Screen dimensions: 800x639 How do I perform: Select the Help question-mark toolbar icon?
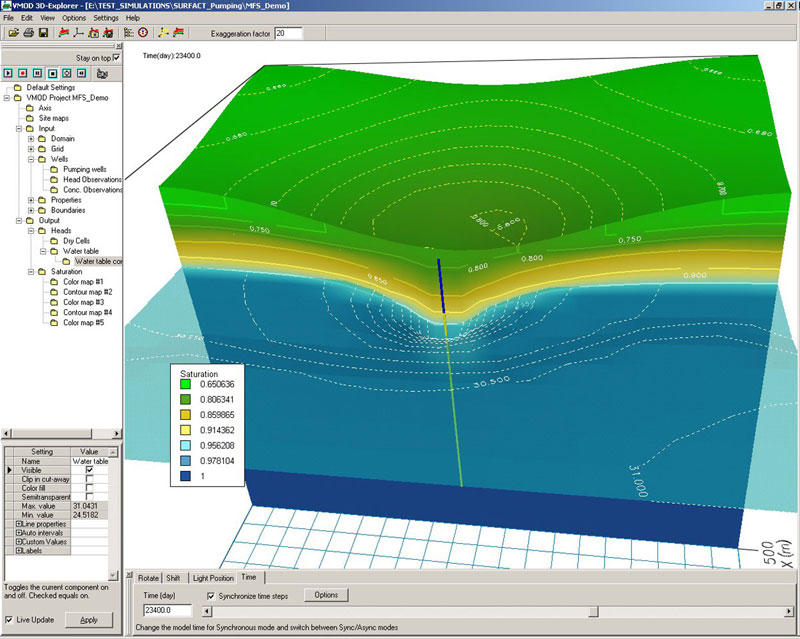(143, 34)
